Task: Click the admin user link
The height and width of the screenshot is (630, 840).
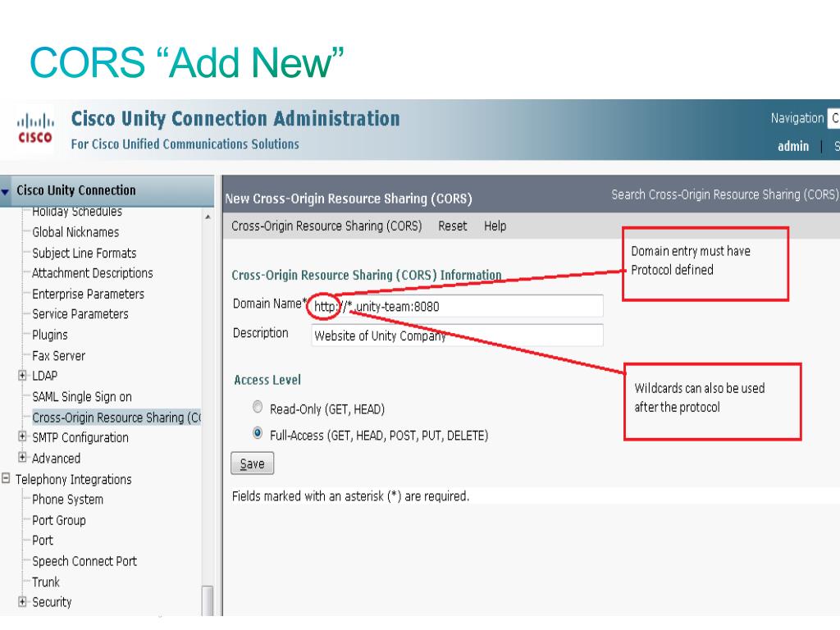Action: [793, 146]
